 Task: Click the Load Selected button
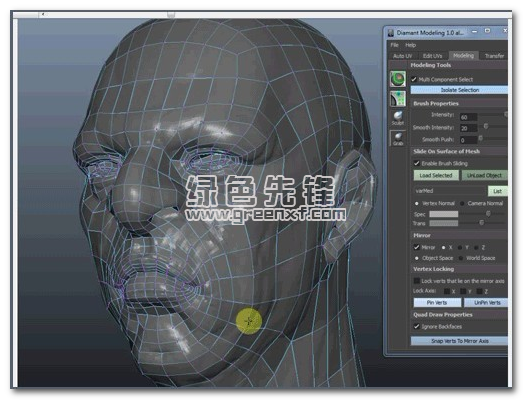(436, 175)
